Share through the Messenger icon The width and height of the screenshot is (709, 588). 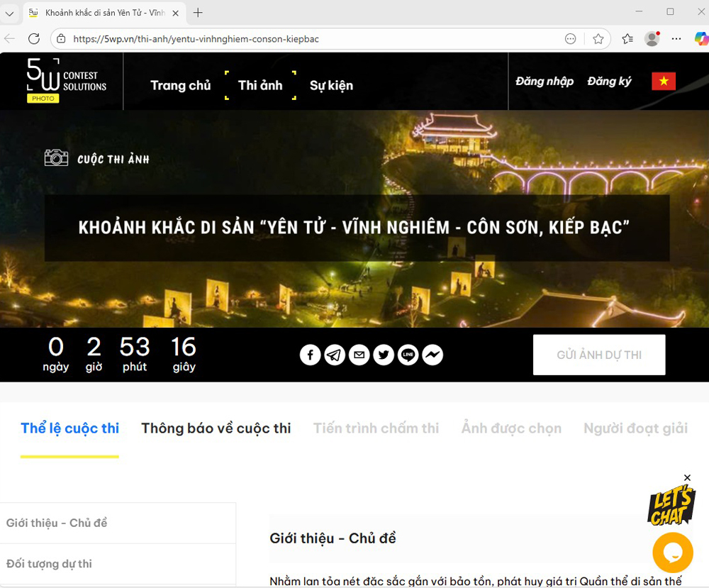tap(432, 355)
